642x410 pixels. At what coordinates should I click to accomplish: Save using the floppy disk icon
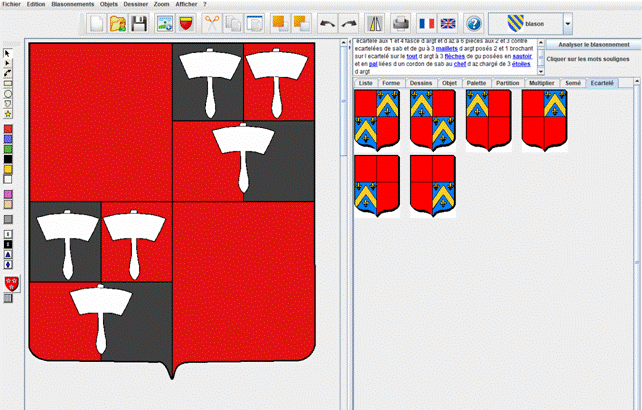140,22
